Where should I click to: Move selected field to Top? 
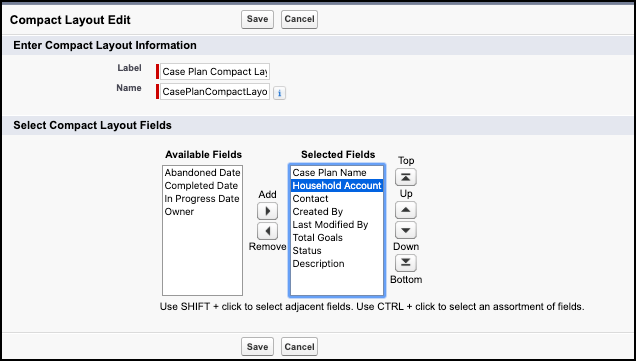(406, 177)
